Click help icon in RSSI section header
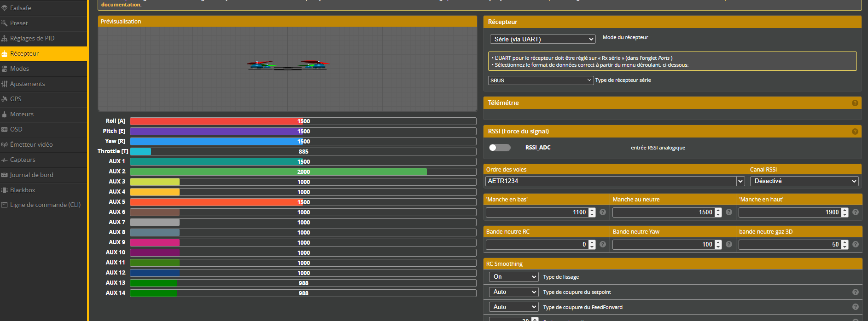The width and height of the screenshot is (868, 321). [855, 132]
